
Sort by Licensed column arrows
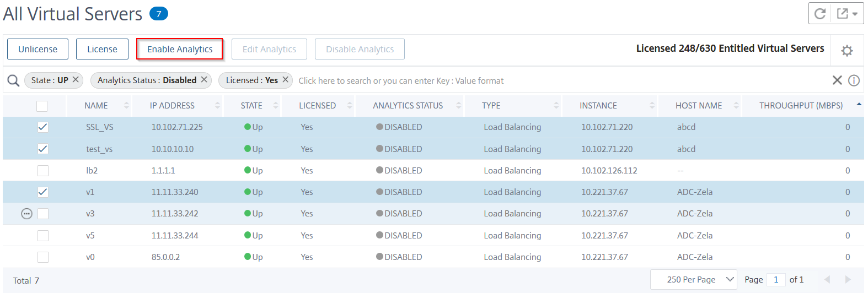350,105
